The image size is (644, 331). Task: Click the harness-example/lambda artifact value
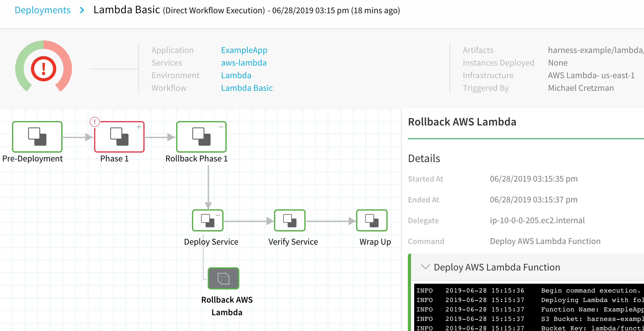point(596,50)
